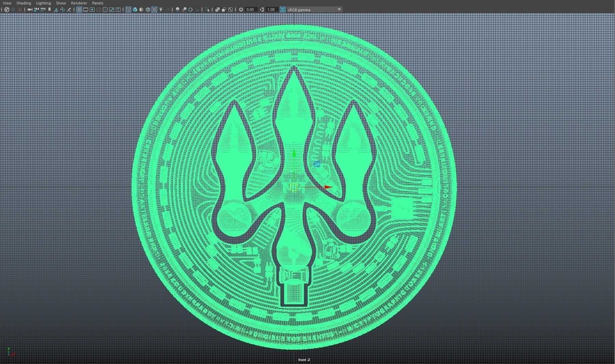Toggle the Resolution Gate icon
Image resolution: width=615 pixels, height=364 pixels.
pos(92,10)
